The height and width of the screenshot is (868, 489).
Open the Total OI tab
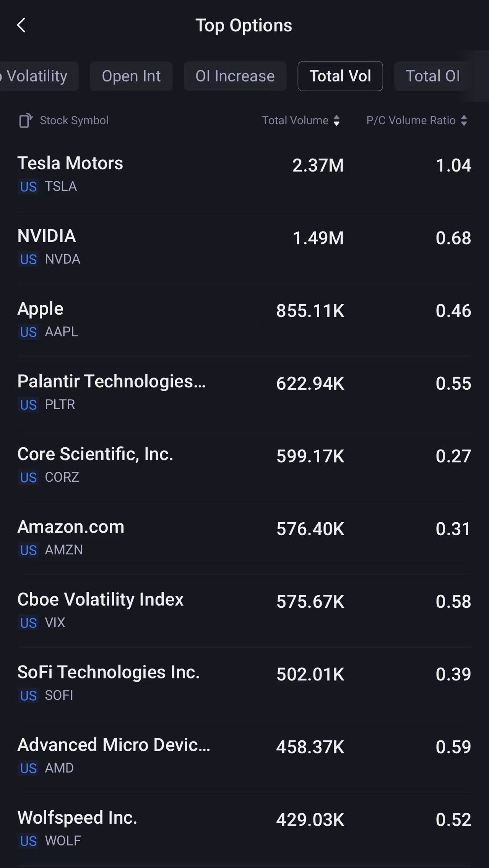(x=432, y=76)
